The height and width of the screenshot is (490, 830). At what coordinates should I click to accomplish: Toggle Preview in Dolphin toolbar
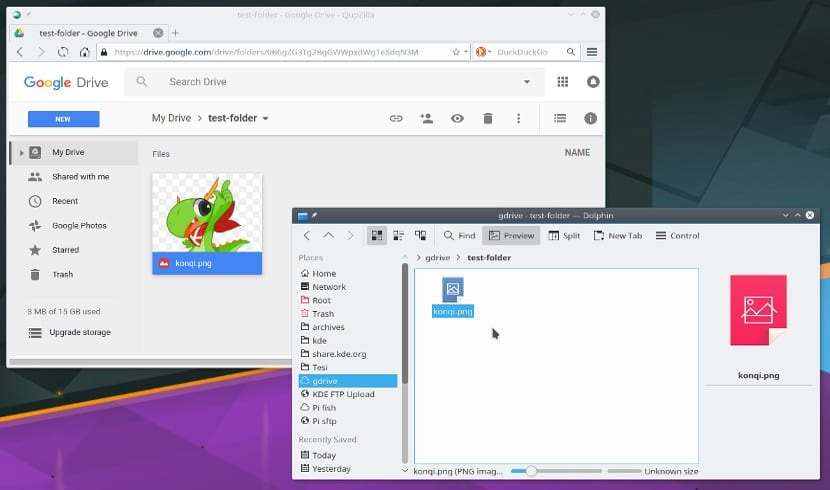[x=511, y=235]
